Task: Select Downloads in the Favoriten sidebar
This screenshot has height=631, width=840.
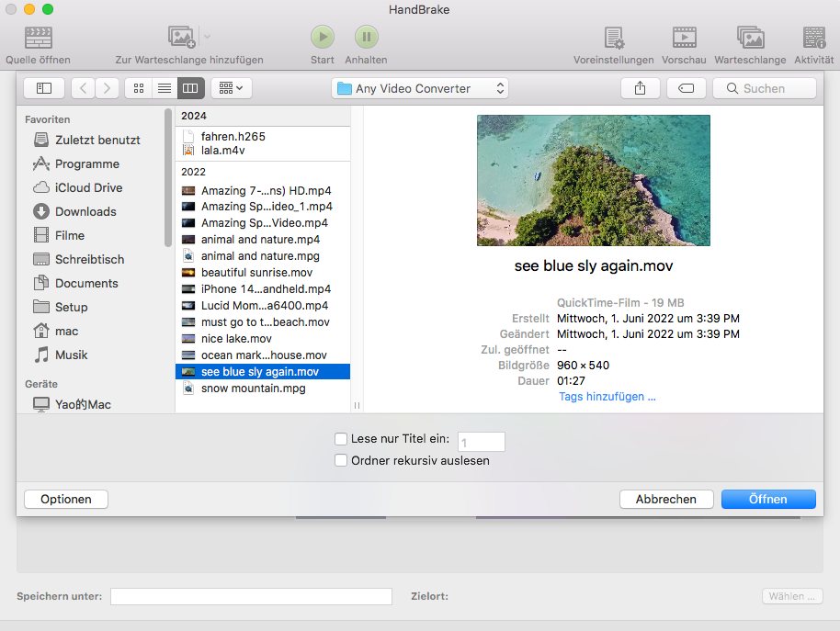Action: (85, 211)
